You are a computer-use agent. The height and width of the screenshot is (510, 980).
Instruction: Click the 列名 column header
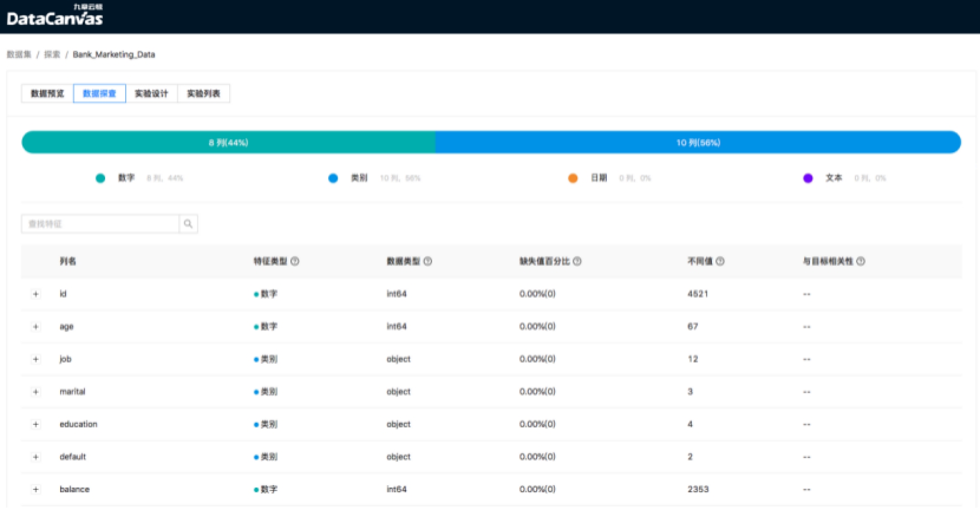point(68,261)
